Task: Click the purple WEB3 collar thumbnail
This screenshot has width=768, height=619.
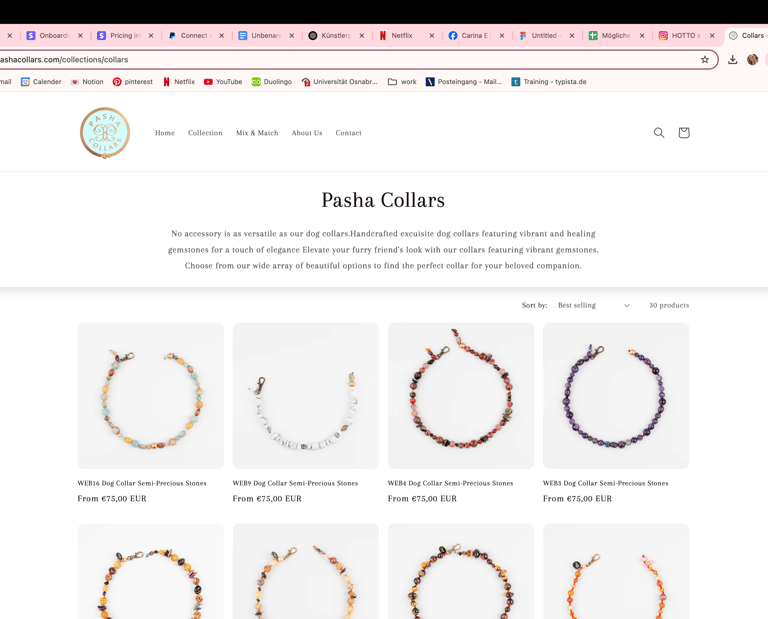Action: click(x=616, y=396)
